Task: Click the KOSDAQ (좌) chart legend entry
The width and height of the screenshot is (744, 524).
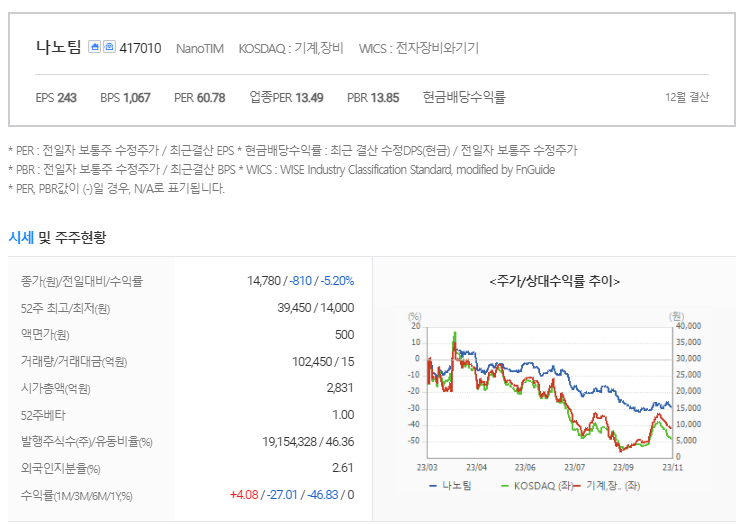Action: (x=537, y=486)
